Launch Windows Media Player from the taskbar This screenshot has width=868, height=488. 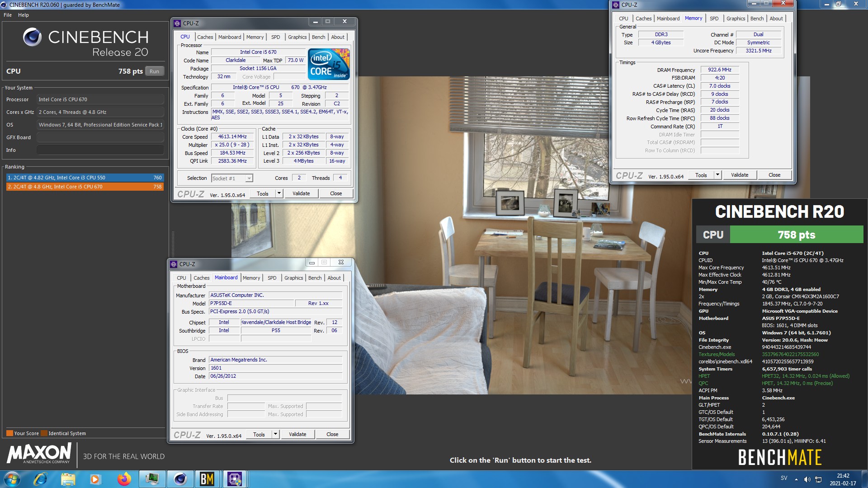tap(95, 479)
